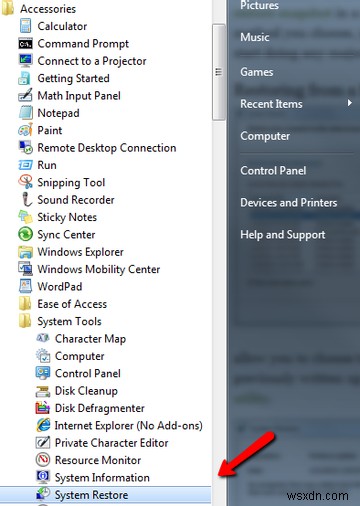The image size is (360, 506).
Task: Click the Sticky Notes icon
Action: click(x=25, y=217)
